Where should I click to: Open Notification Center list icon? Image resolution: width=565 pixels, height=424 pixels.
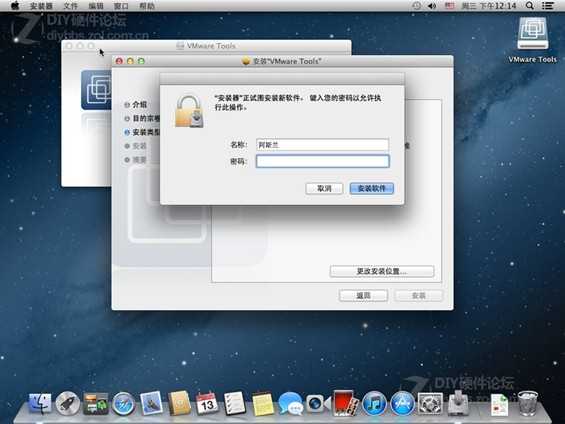(x=548, y=6)
